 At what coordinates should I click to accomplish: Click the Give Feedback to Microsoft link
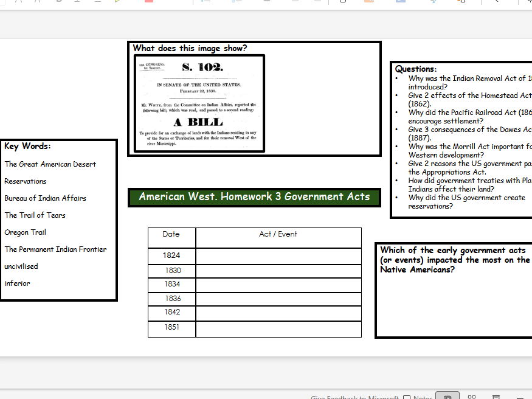tap(353, 395)
